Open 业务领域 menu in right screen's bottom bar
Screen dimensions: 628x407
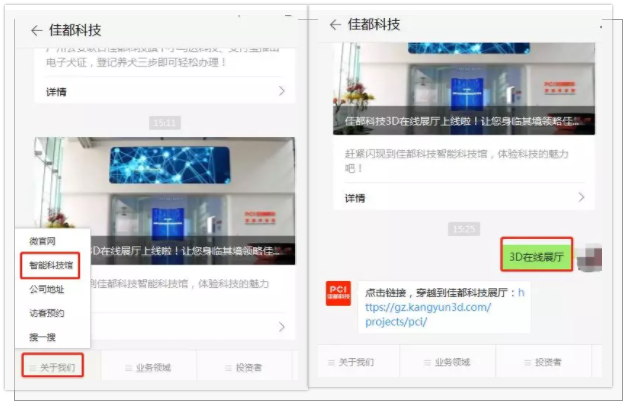coord(456,362)
